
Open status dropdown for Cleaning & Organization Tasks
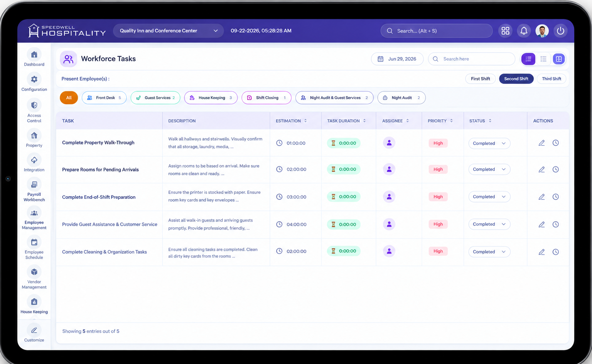489,252
